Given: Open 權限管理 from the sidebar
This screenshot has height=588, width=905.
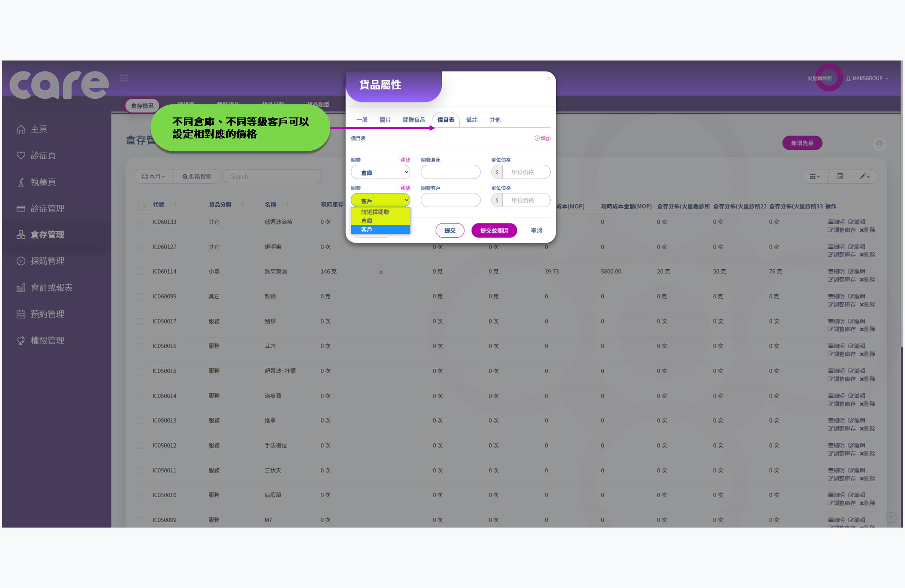Looking at the screenshot, I should click(x=47, y=340).
